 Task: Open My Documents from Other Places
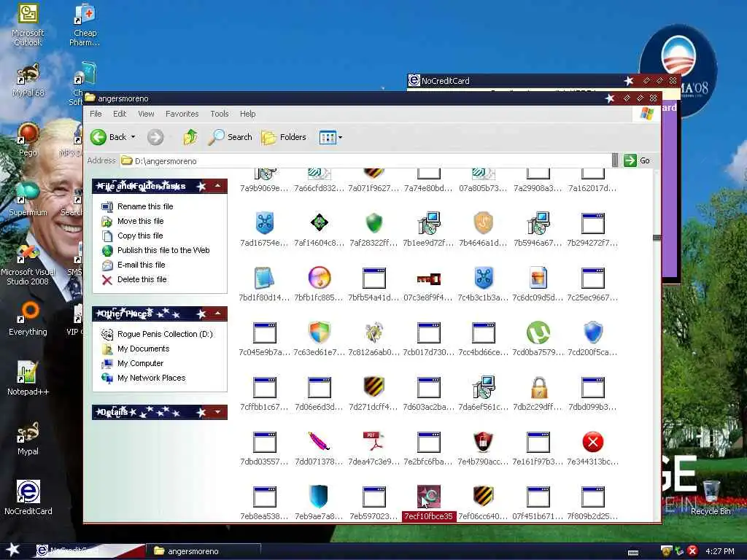click(x=144, y=349)
